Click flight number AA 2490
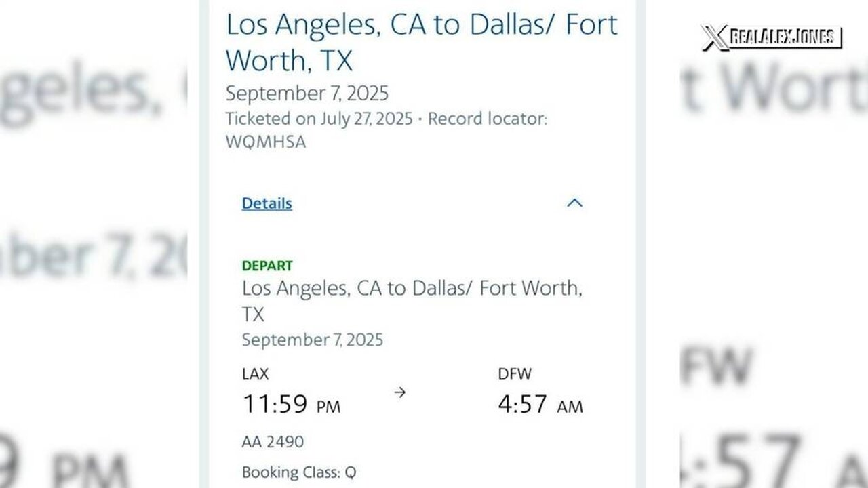 pos(273,442)
